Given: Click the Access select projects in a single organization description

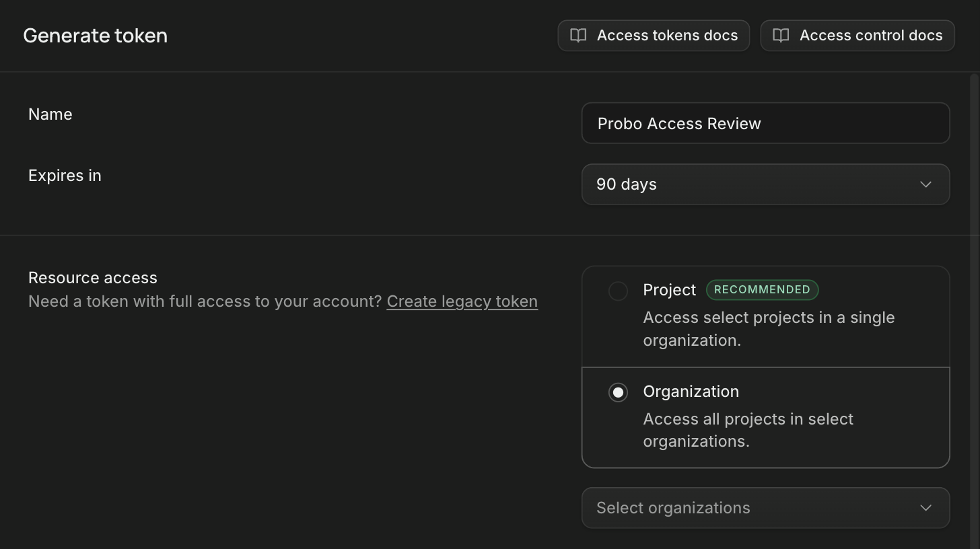Looking at the screenshot, I should tap(769, 329).
